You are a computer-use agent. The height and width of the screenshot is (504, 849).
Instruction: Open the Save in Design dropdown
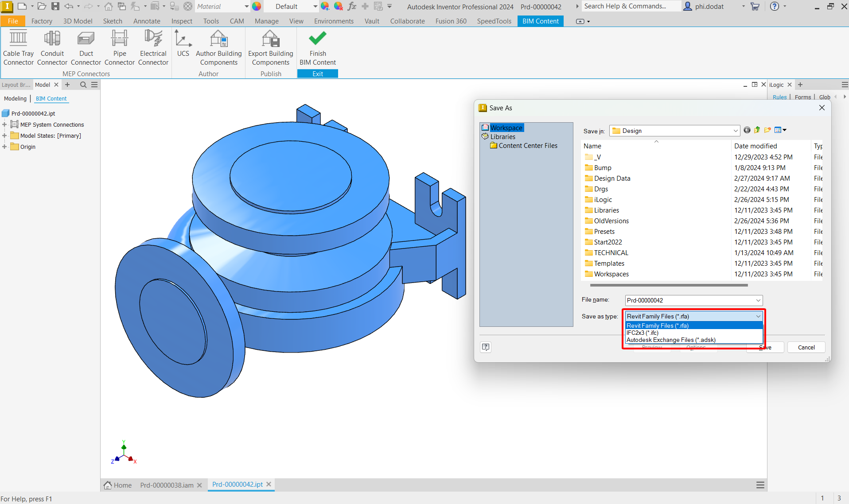736,131
